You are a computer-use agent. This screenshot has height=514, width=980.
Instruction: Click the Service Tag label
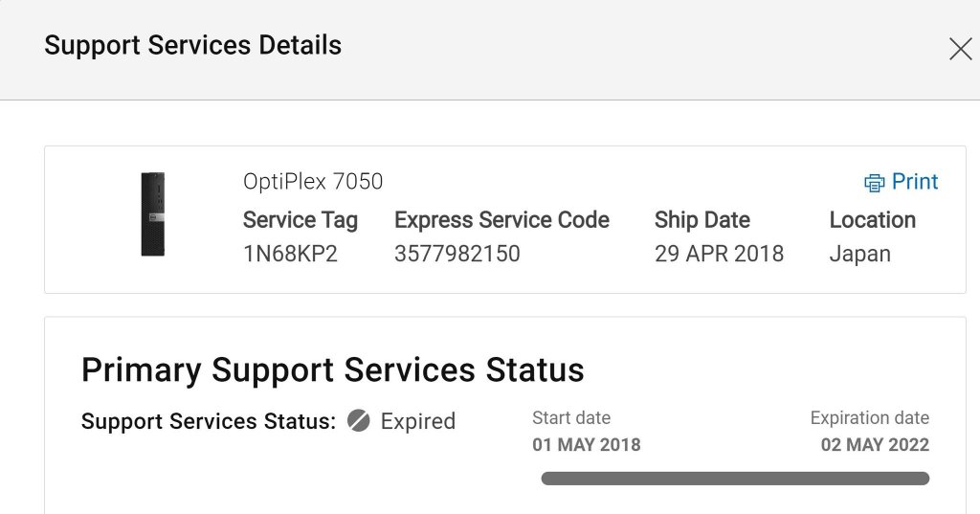pyautogui.click(x=301, y=220)
